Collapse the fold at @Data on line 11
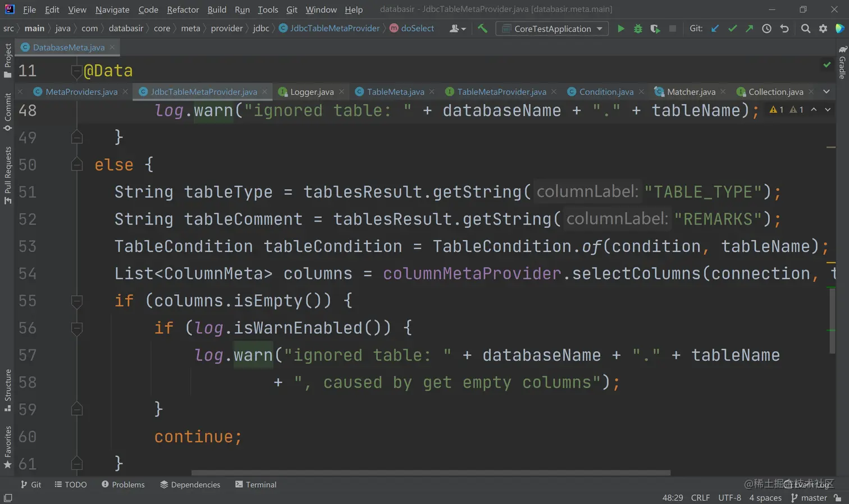 tap(77, 71)
